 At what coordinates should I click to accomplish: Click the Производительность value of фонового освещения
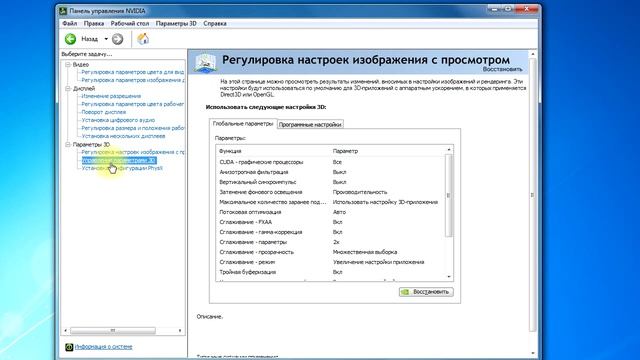click(360, 192)
